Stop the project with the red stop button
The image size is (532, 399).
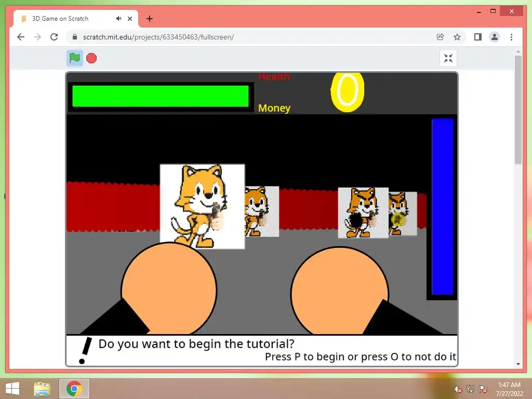[x=91, y=58]
